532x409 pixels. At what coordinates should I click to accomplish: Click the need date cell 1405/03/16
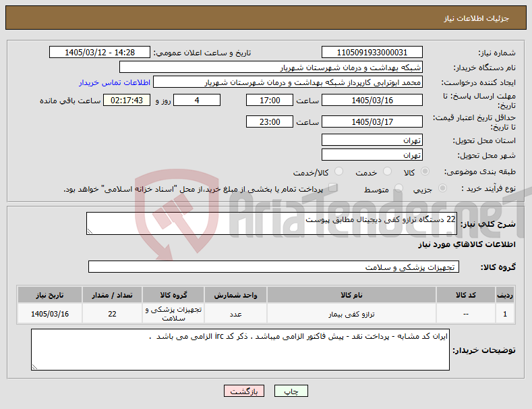coord(50,314)
